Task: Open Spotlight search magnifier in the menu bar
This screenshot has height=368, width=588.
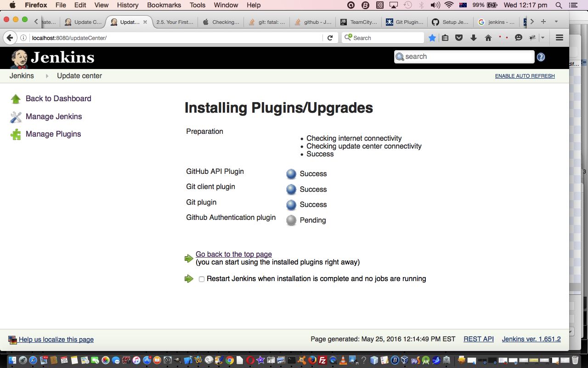Action: click(x=559, y=5)
